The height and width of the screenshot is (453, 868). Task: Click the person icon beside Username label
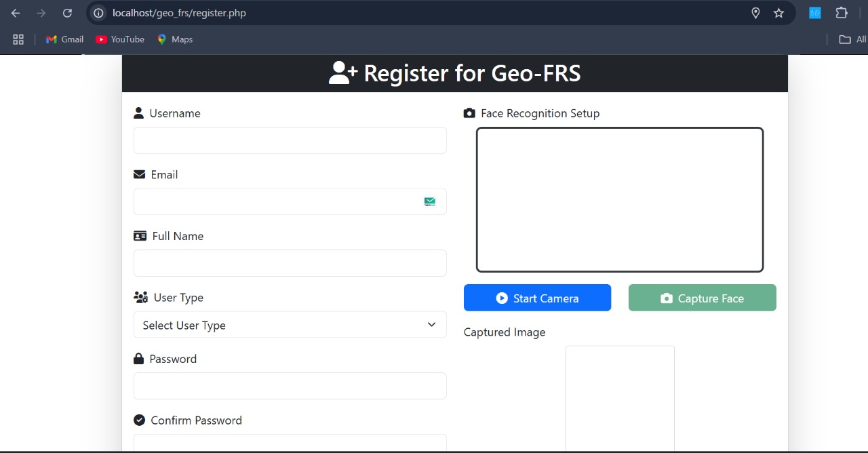139,112
